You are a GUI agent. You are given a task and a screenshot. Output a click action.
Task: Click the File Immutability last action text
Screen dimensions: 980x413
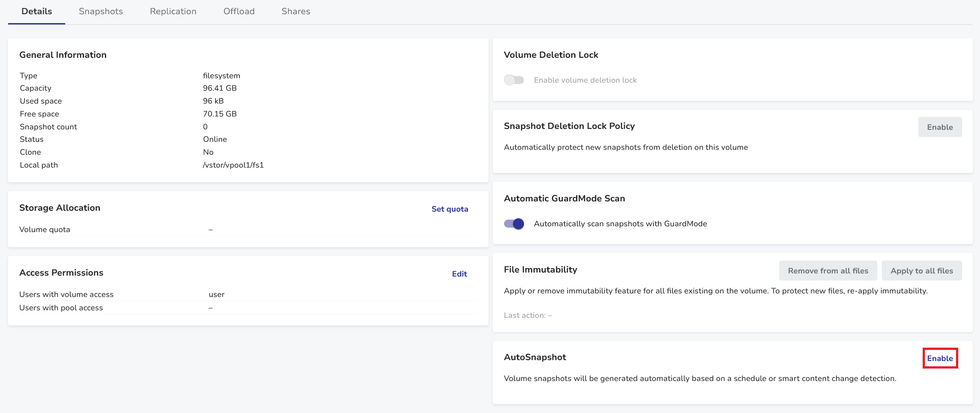(528, 315)
